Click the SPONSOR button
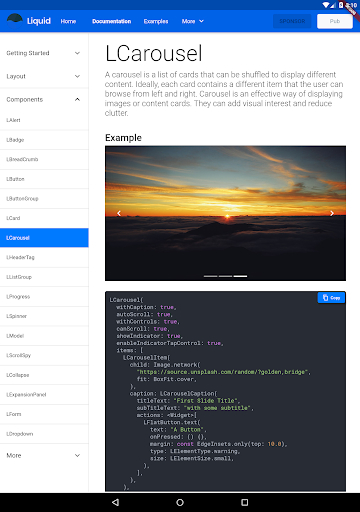The width and height of the screenshot is (360, 512). coord(292,21)
